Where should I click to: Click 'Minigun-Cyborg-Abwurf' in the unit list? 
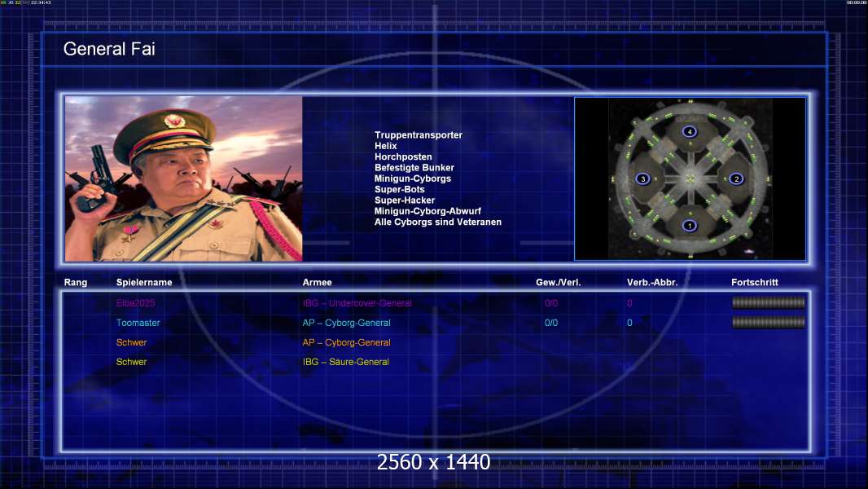click(427, 211)
